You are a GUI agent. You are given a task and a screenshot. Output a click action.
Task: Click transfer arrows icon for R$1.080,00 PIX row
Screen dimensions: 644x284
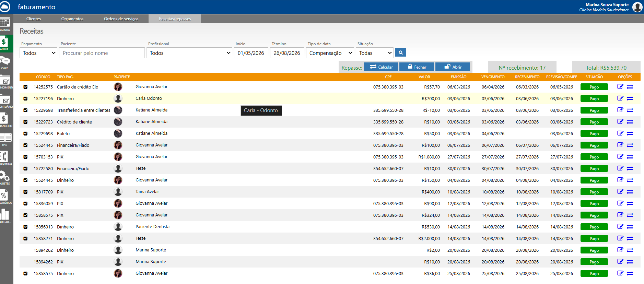tap(630, 157)
